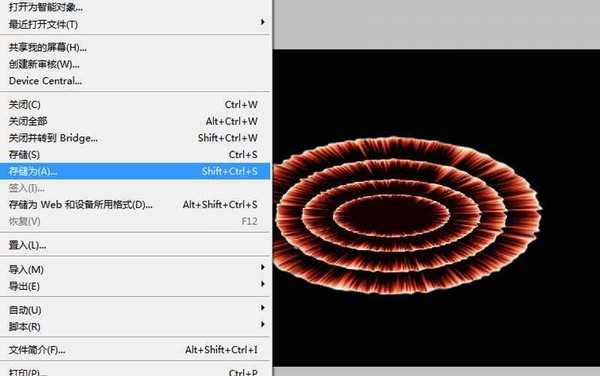
Task: Open 存储为 Web 和设备所用格式(D)...
Action: tap(135, 205)
